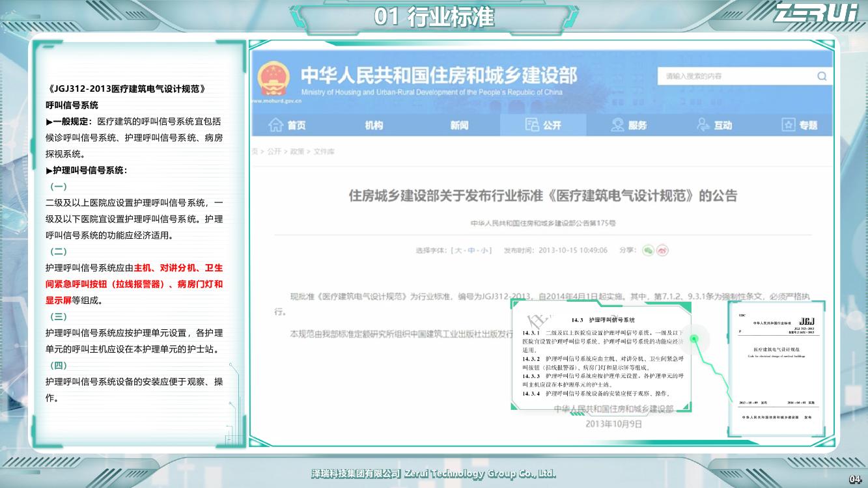
Task: Click the green glowing dot on the callout
Action: click(694, 338)
